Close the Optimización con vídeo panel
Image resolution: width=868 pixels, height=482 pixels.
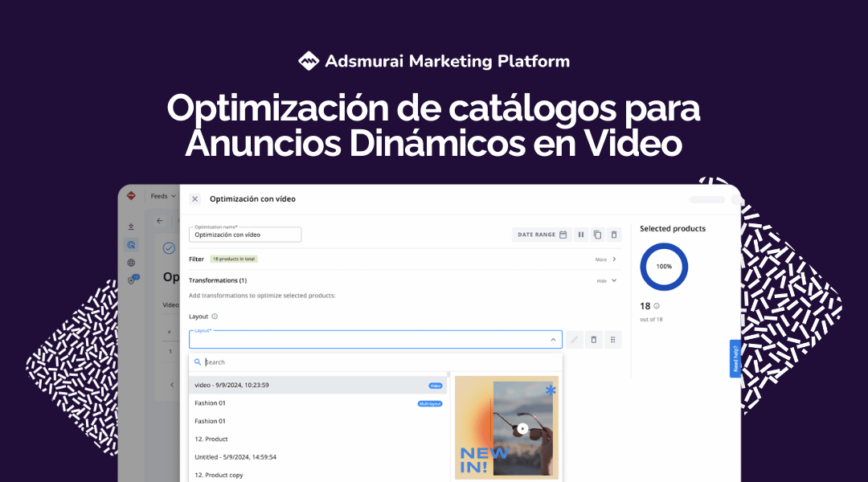(x=194, y=199)
